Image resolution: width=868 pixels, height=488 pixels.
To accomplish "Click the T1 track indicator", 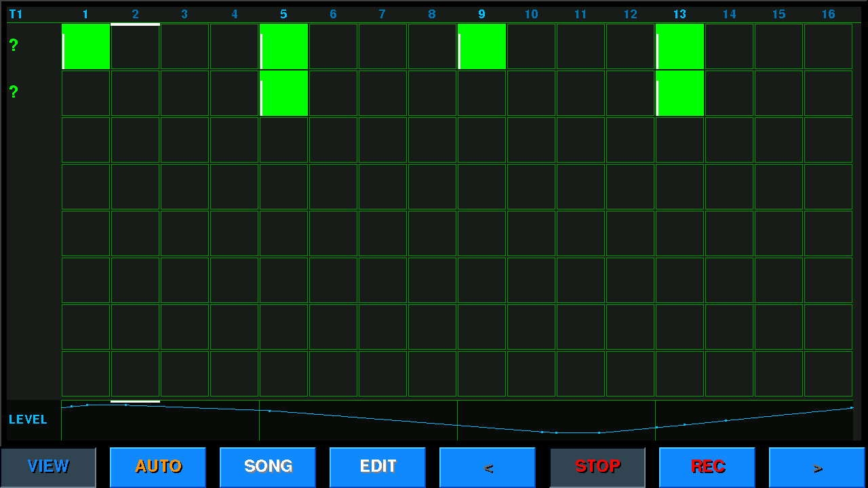I will tap(16, 14).
